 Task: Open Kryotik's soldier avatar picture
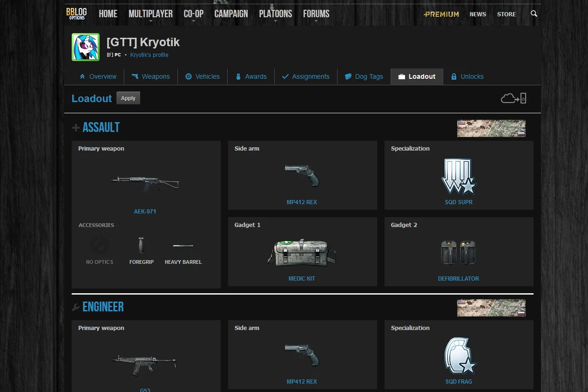(x=86, y=47)
